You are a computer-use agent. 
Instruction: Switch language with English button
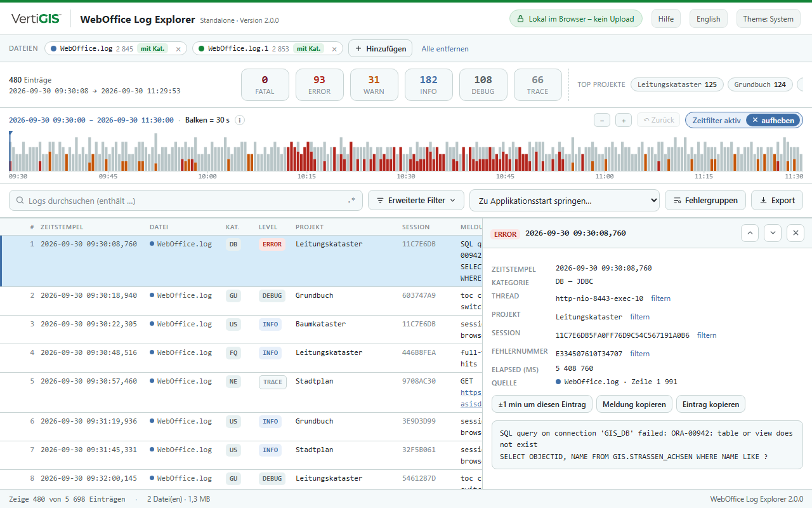(708, 19)
